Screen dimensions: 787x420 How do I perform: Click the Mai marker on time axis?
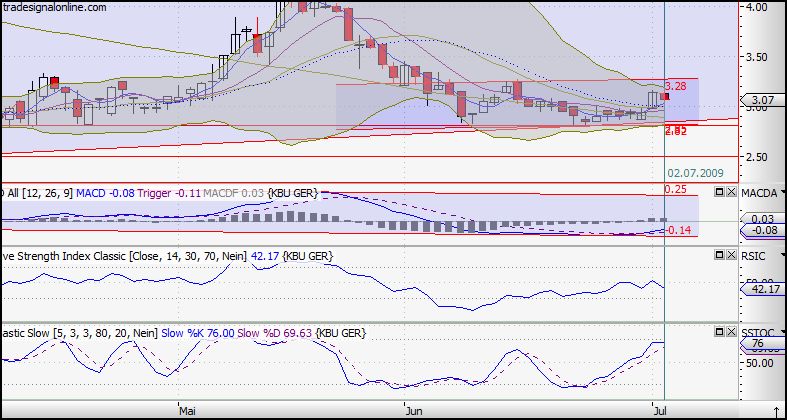click(x=185, y=410)
